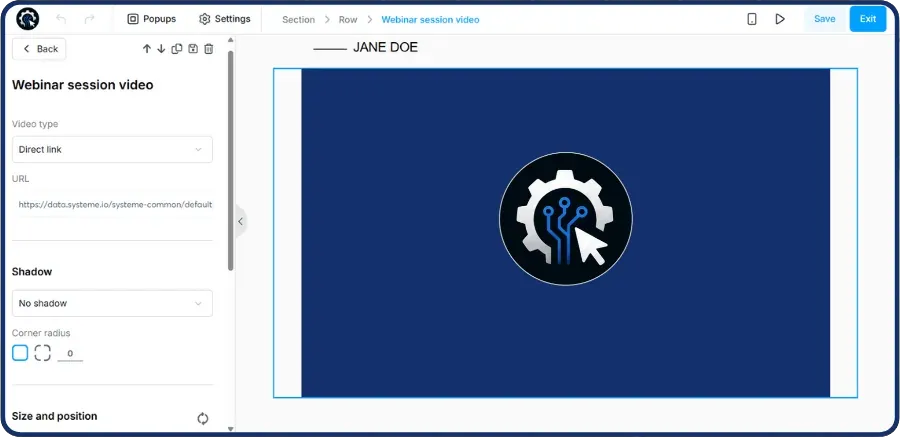The image size is (900, 437).
Task: Select the Row breadcrumb
Action: tap(348, 20)
